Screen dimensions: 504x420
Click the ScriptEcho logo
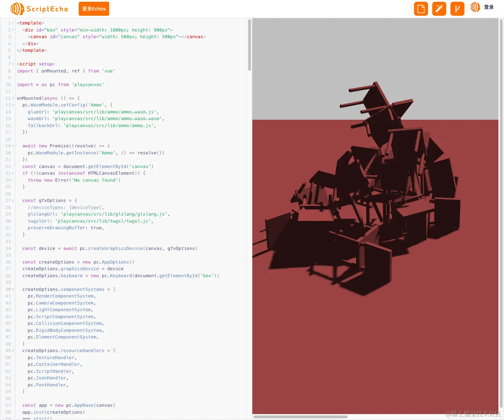(39, 9)
